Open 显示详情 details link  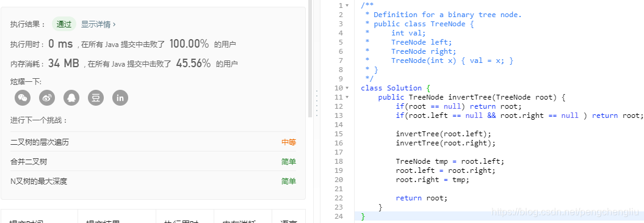[98, 24]
